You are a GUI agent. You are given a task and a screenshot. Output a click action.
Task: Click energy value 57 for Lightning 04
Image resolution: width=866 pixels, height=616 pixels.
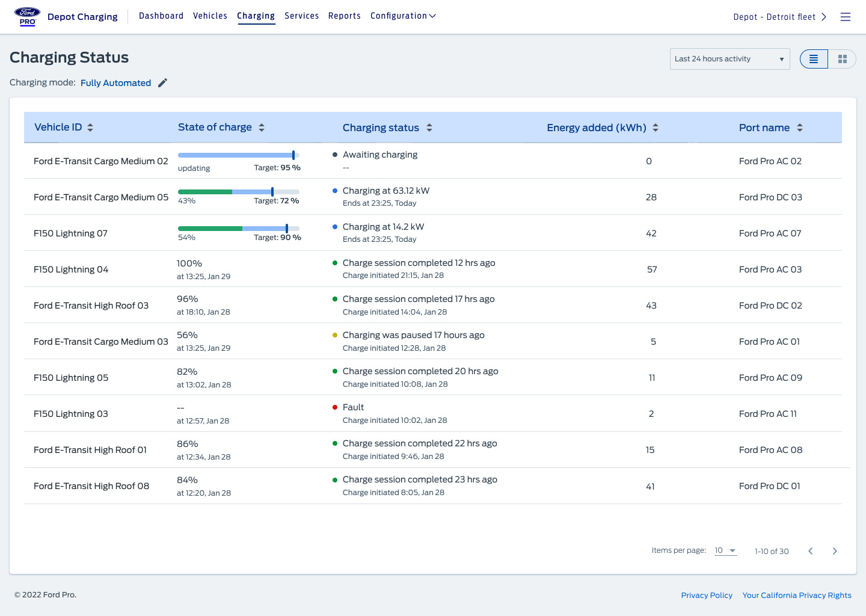click(652, 269)
